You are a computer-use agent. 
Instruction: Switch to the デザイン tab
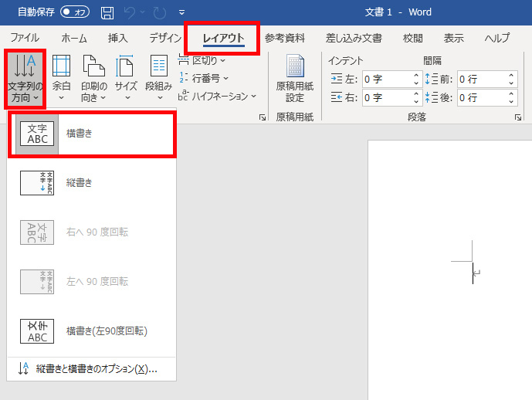165,38
